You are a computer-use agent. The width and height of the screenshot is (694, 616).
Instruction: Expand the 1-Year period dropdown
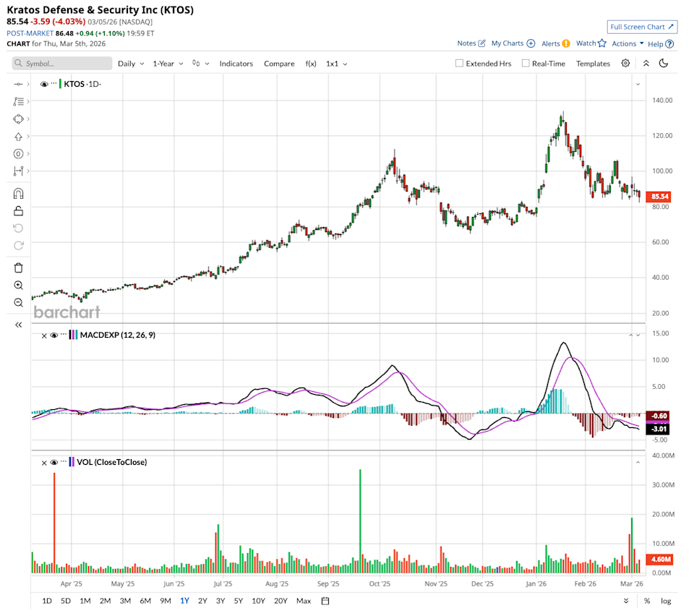coord(168,64)
